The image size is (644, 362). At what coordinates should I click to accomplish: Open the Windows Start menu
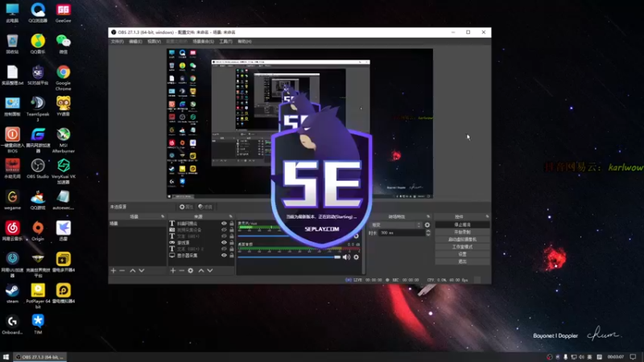point(6,356)
